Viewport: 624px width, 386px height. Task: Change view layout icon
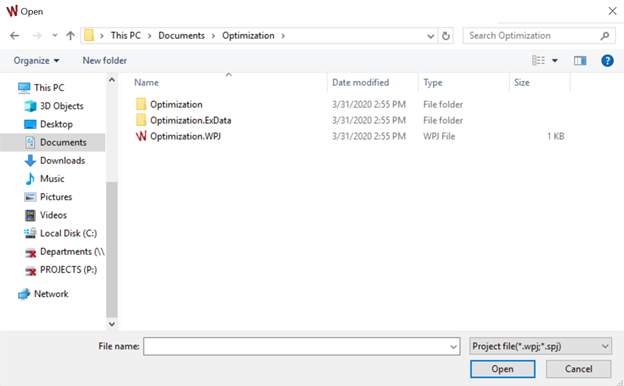pos(538,60)
